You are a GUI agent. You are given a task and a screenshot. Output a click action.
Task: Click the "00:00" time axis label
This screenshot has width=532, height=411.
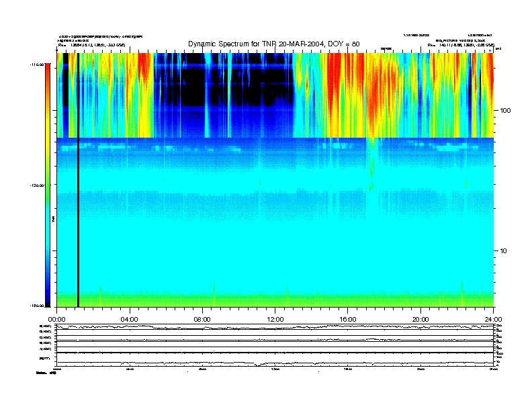[x=56, y=320]
